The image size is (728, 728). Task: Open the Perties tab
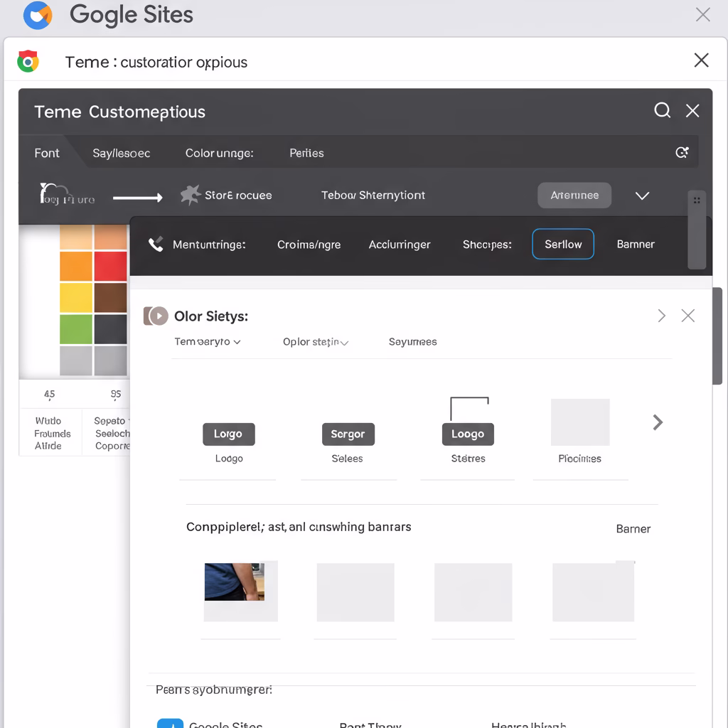click(306, 154)
